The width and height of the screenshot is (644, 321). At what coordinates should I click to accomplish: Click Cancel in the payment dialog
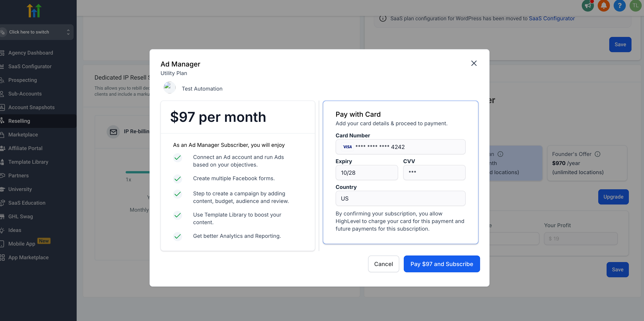383,264
